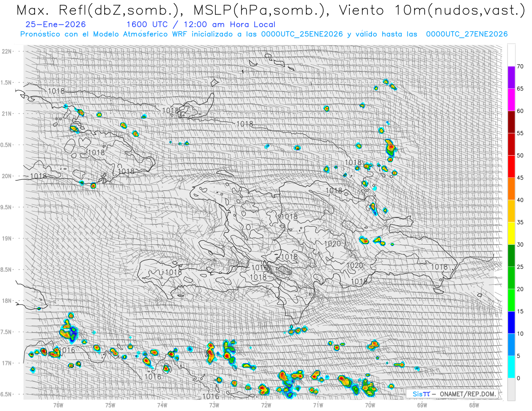The image size is (532, 411).
Task: Click the '75W' longitude axis label
Action: point(110,405)
